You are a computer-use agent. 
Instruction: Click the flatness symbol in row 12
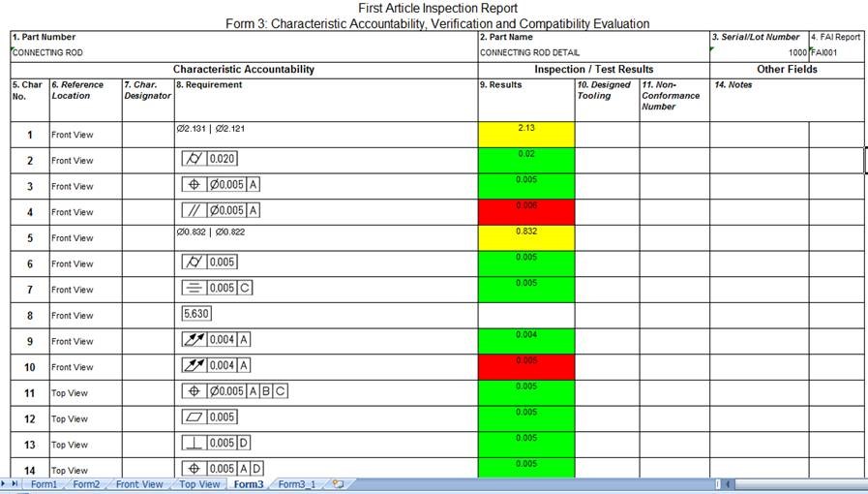pyautogui.click(x=194, y=417)
